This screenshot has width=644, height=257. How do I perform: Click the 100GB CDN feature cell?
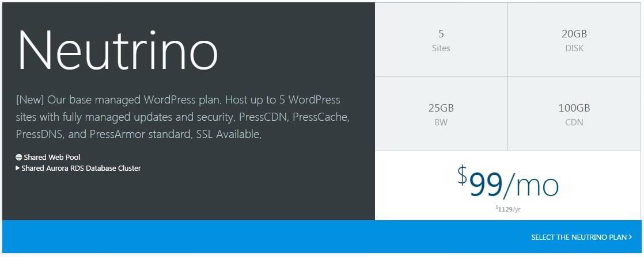pyautogui.click(x=574, y=114)
